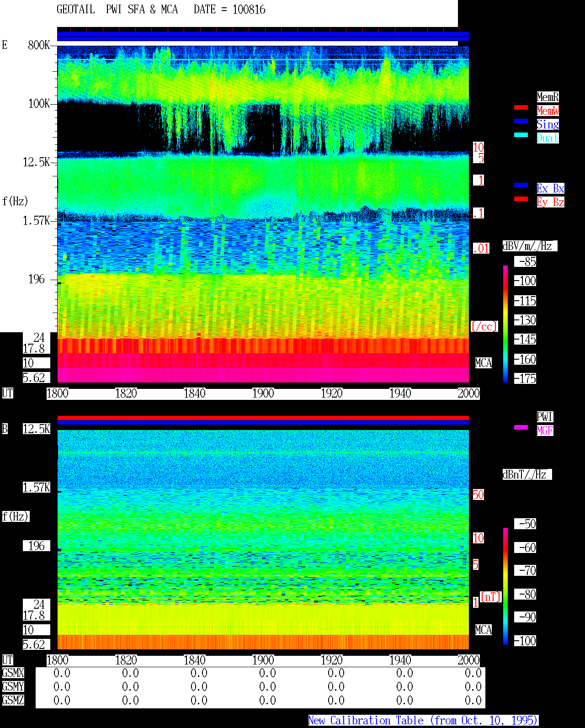Click the '[nT]' field unit label
This screenshot has height=728, width=585.
(x=491, y=597)
